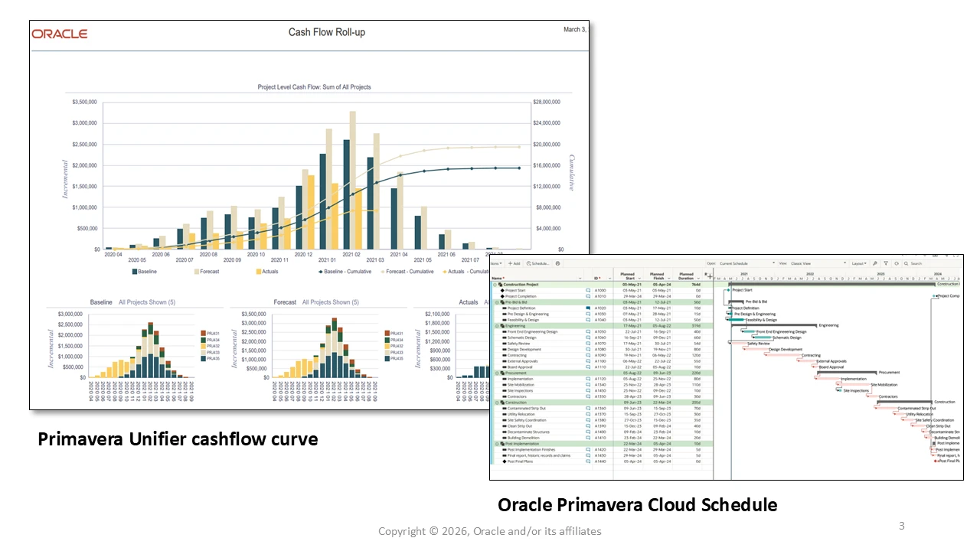The image size is (980, 551).
Task: Open discussion icon for Site Mobilization row
Action: coord(588,385)
